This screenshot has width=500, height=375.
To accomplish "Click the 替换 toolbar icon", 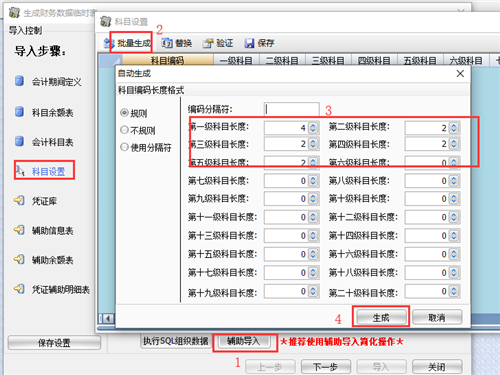I will pyautogui.click(x=167, y=43).
